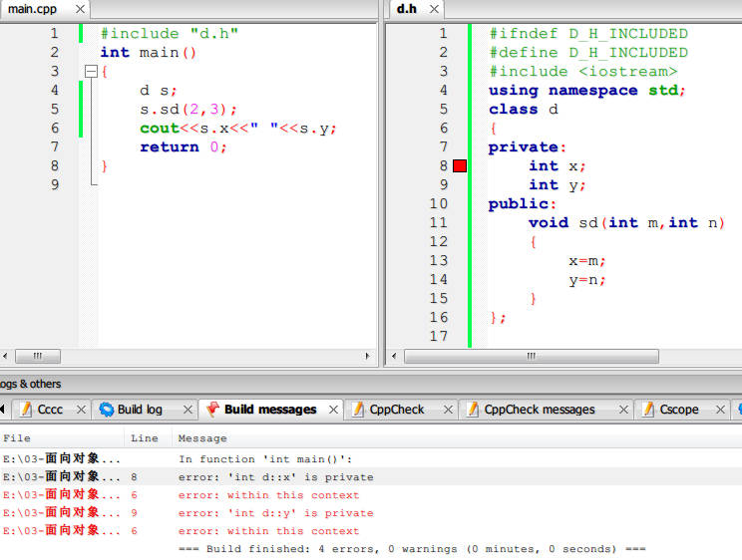
Task: Click the Build log tab's blue gear icon
Action: click(x=106, y=410)
